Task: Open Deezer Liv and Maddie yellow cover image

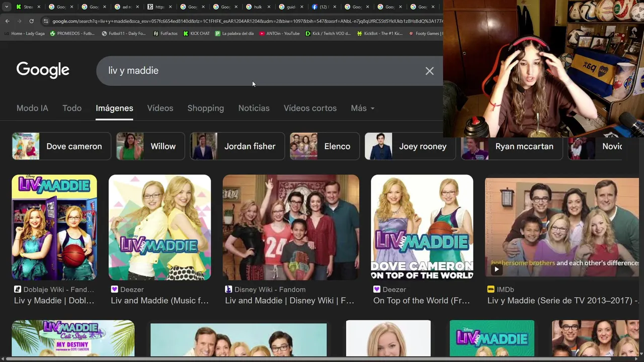Action: coord(159,227)
